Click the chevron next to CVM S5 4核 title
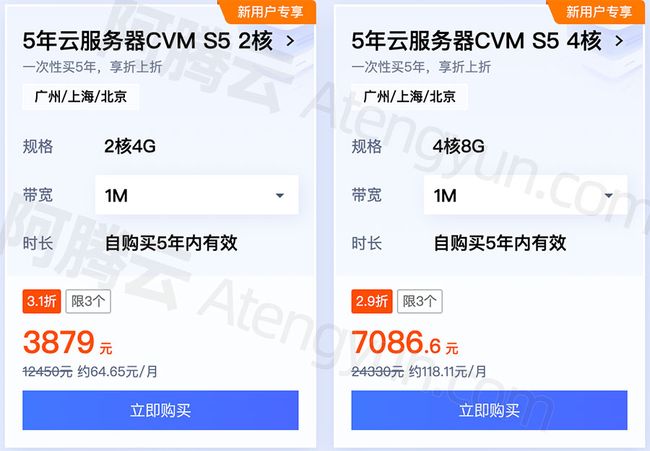 [619, 41]
